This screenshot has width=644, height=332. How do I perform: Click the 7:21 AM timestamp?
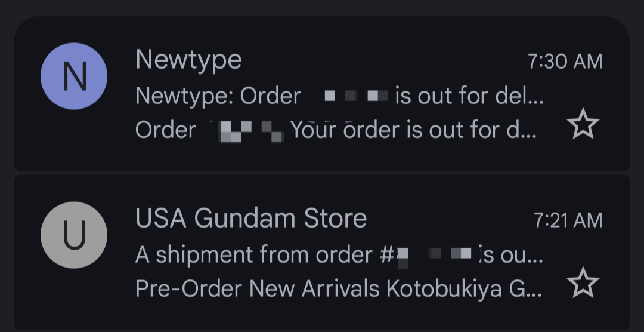pos(568,220)
